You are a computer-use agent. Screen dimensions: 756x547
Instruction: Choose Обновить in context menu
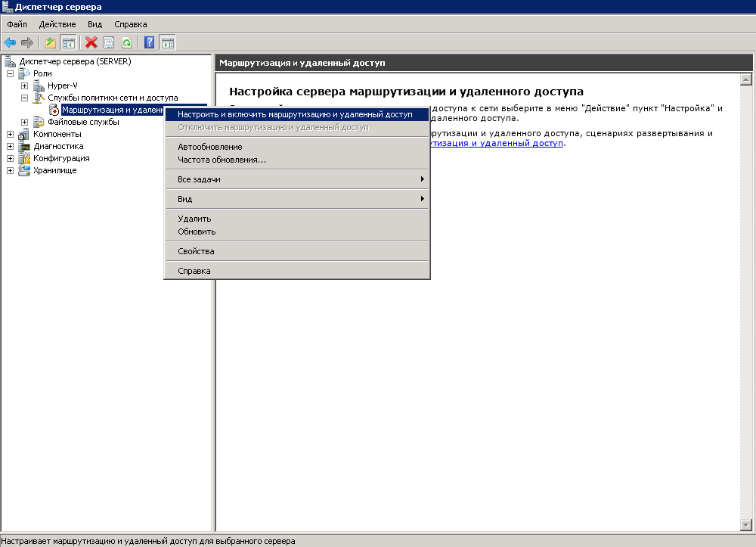pyautogui.click(x=297, y=232)
